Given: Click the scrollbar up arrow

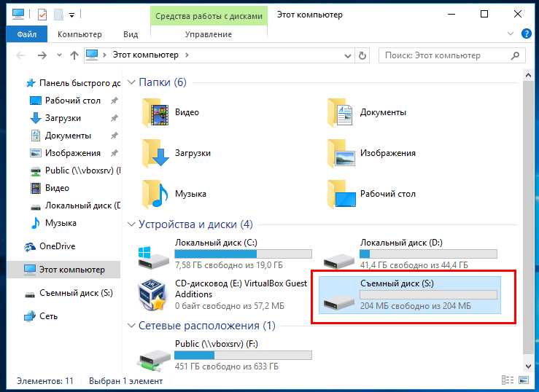Looking at the screenshot, I should tap(528, 75).
